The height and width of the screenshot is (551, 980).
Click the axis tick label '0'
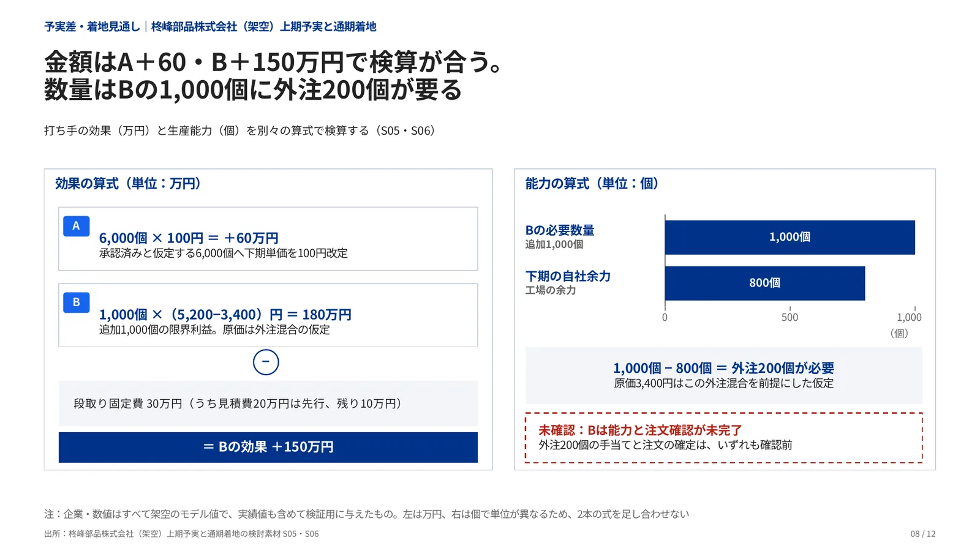coord(665,317)
